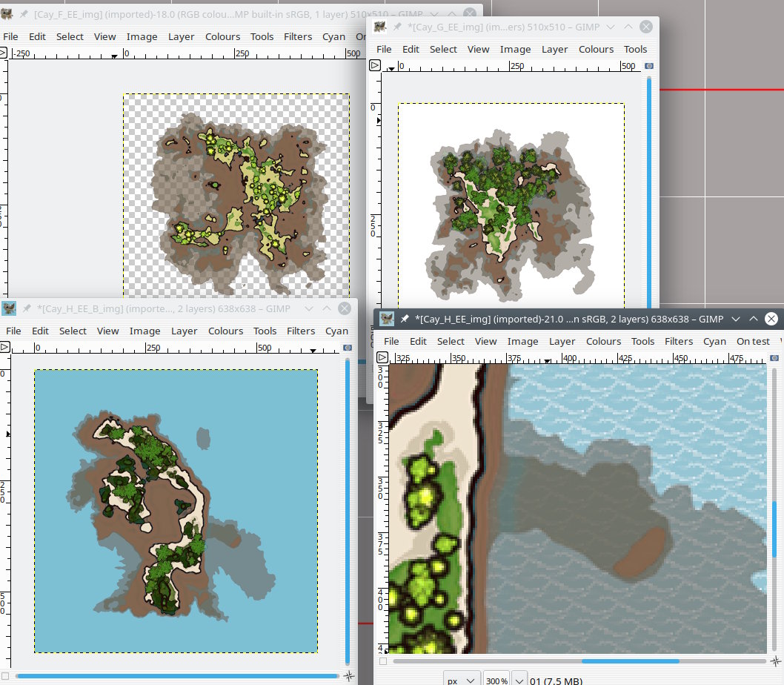The image size is (784, 685).
Task: Click navigation cross icon in Cay_H_EE_img window corner
Action: click(x=776, y=661)
